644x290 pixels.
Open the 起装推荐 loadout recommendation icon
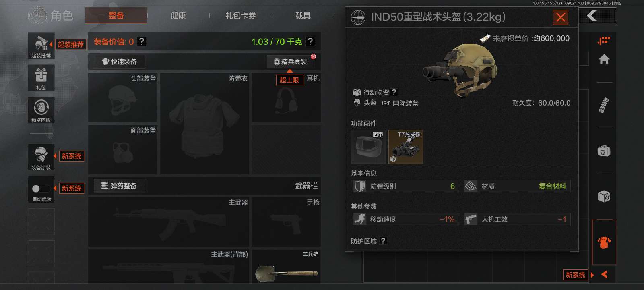click(x=41, y=46)
